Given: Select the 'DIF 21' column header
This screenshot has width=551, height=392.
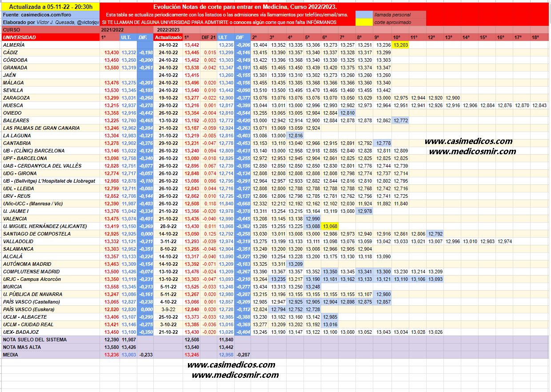Looking at the screenshot, I should coord(208,37).
